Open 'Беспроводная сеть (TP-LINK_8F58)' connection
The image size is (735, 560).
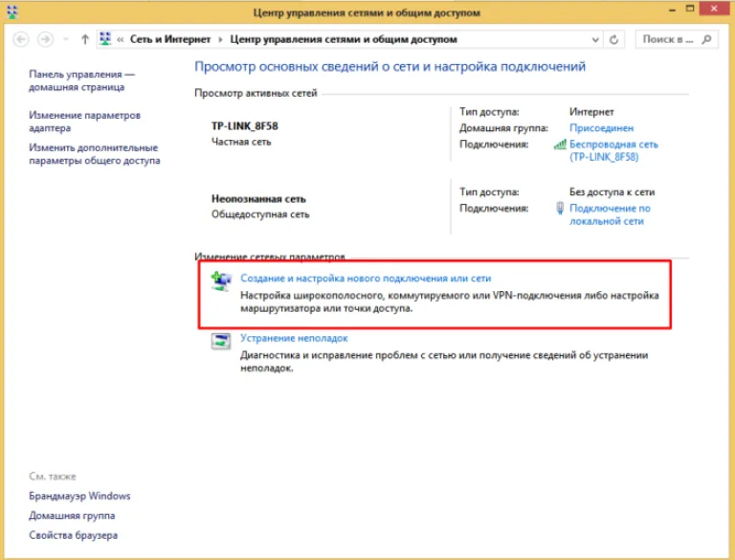(x=613, y=150)
